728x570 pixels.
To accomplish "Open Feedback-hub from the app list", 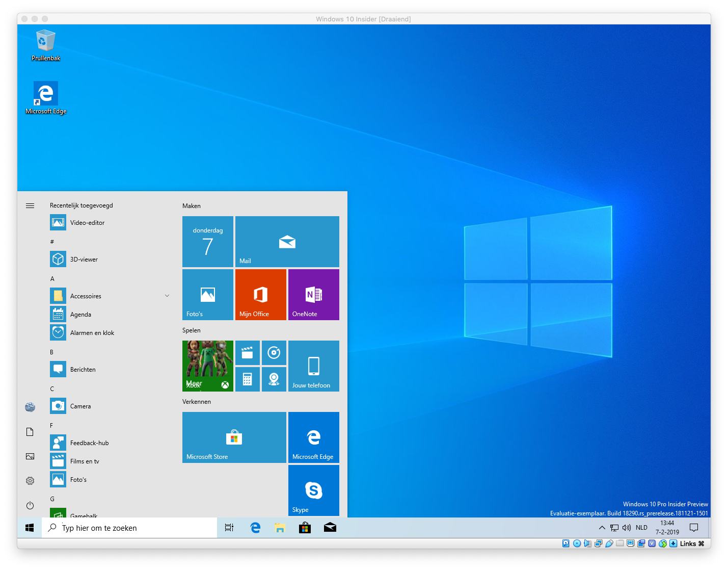I will 89,443.
